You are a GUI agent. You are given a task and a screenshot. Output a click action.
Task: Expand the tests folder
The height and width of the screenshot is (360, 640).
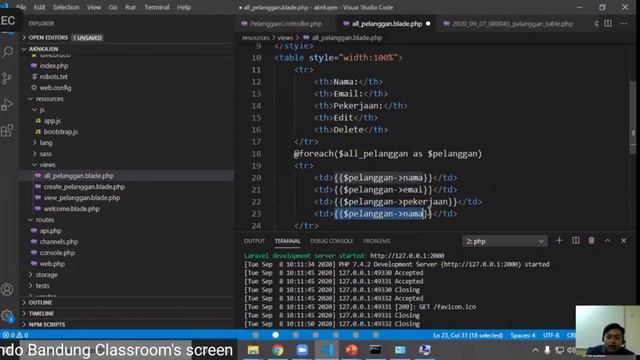click(42, 286)
